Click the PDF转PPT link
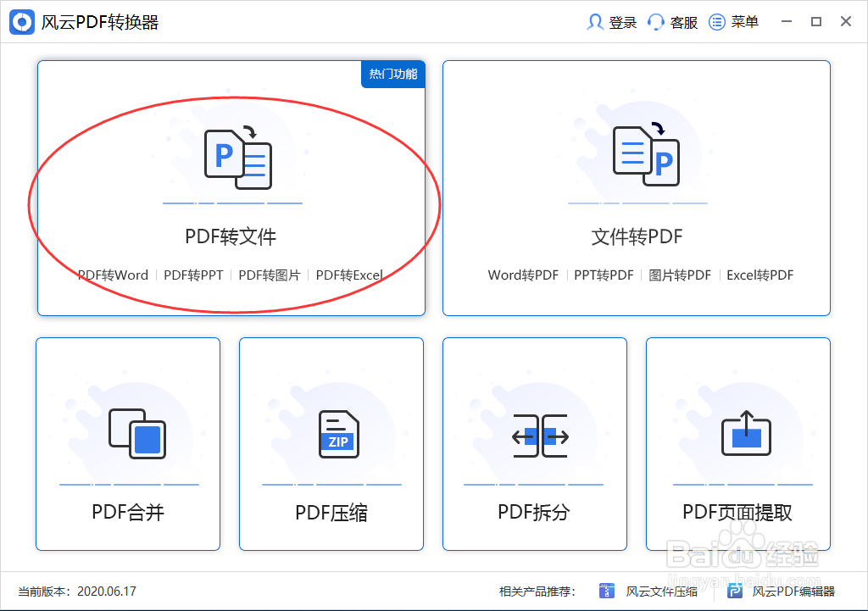The image size is (868, 611). click(194, 275)
